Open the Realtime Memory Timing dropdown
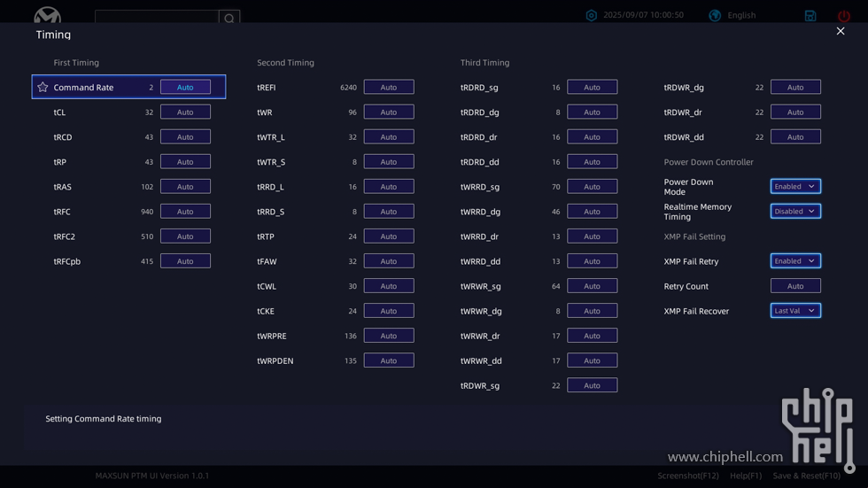Image resolution: width=868 pixels, height=488 pixels. tap(795, 212)
